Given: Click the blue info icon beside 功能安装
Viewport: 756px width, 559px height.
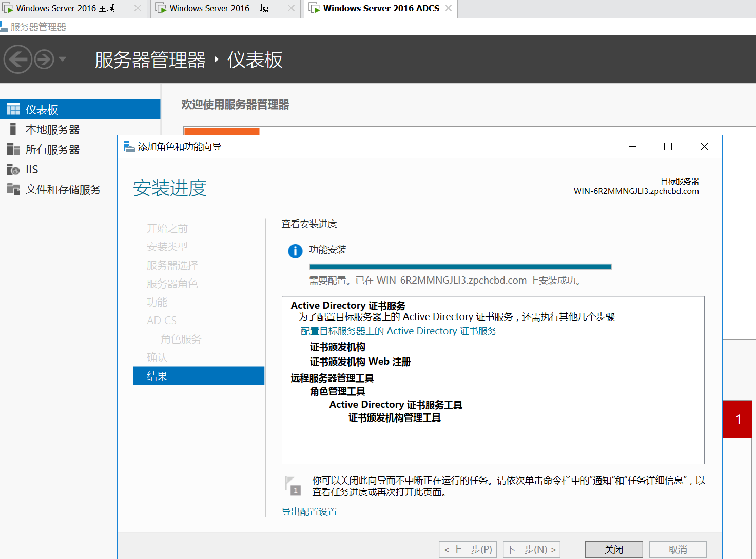Looking at the screenshot, I should (295, 251).
